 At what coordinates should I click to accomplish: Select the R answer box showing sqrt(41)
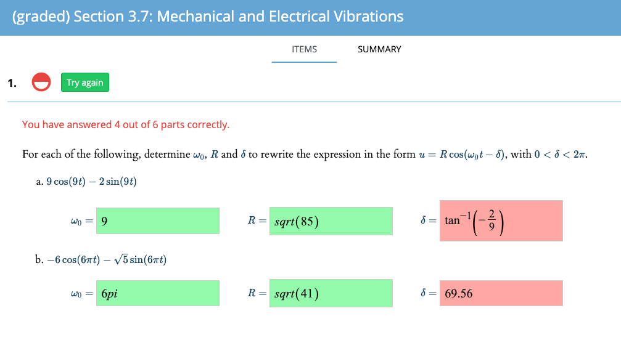pos(331,293)
